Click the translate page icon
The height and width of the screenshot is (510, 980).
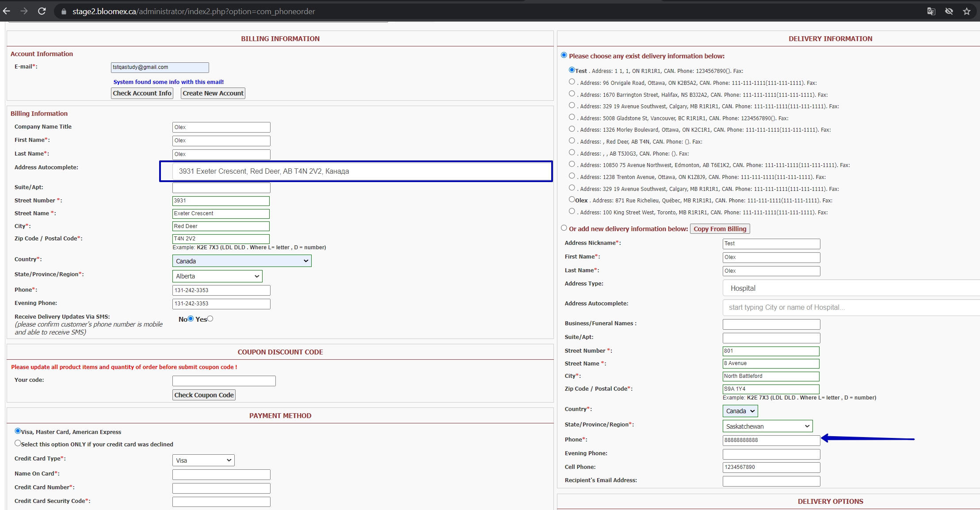tap(931, 11)
